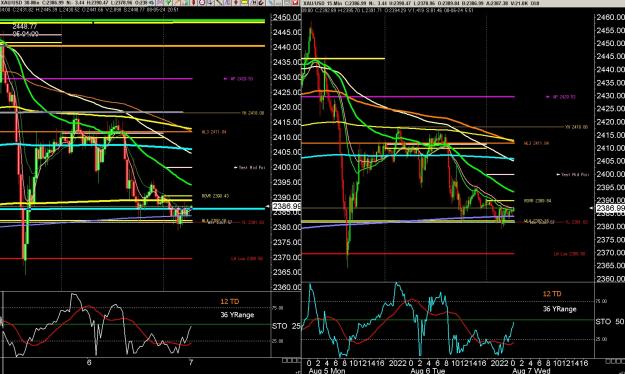The height and width of the screenshot is (374, 625).
Task: Click the right chart's current price tag 2386.99
Action: tap(610, 208)
